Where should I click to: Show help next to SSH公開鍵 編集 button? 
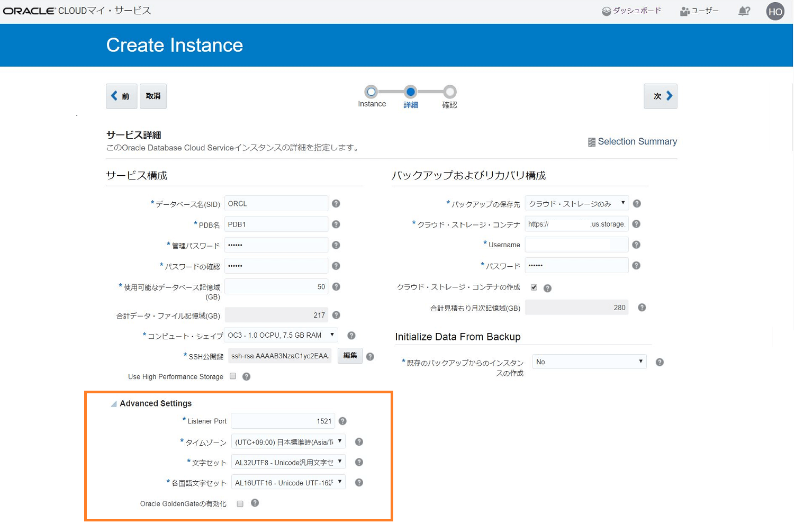(x=370, y=356)
